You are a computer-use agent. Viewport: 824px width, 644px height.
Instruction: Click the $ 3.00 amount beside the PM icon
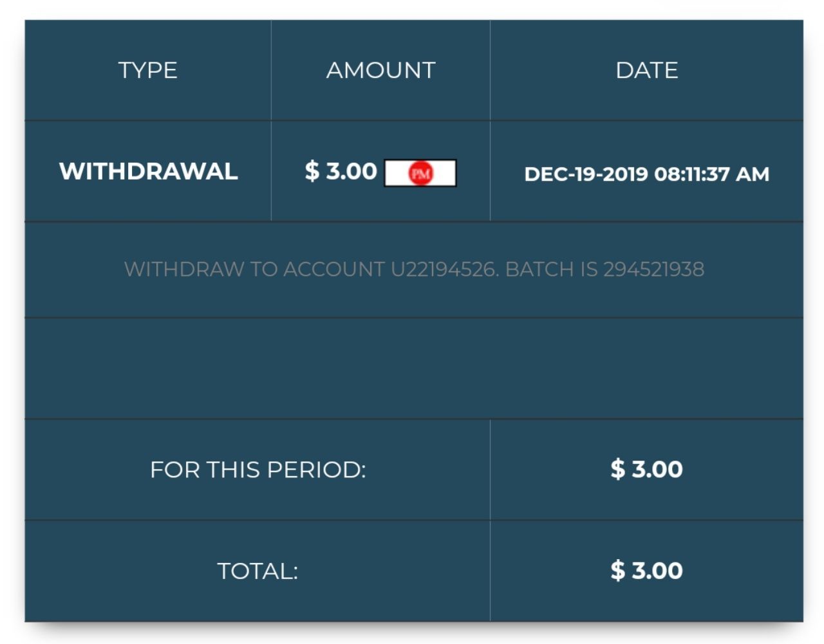click(341, 171)
